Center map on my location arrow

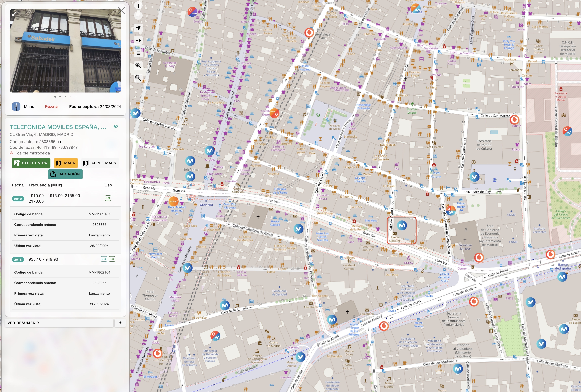pos(138,28)
